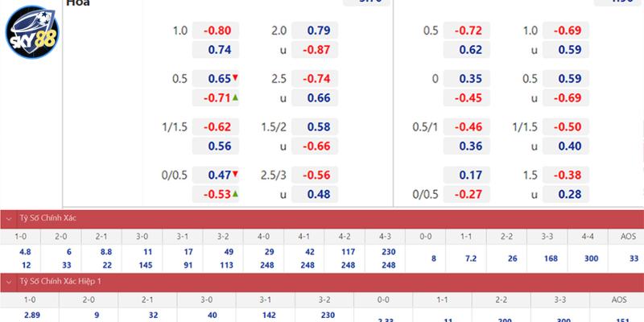The image size is (644, 322).
Task: Click the red down arrow beside 0.47
Action: point(235,174)
